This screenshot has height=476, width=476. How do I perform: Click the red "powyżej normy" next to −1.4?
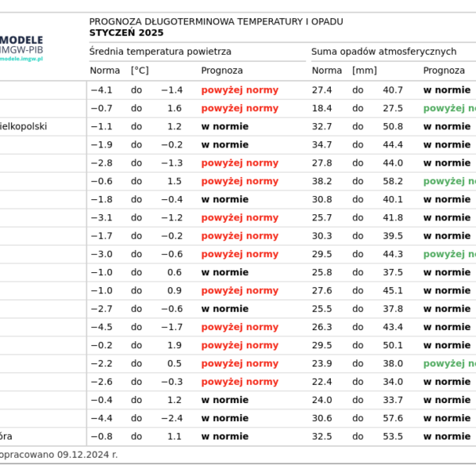coord(240,90)
